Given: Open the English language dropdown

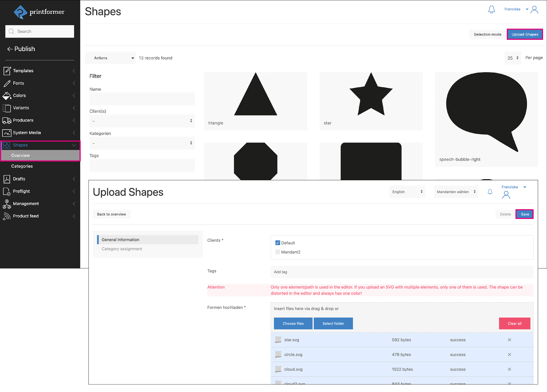Looking at the screenshot, I should point(407,192).
